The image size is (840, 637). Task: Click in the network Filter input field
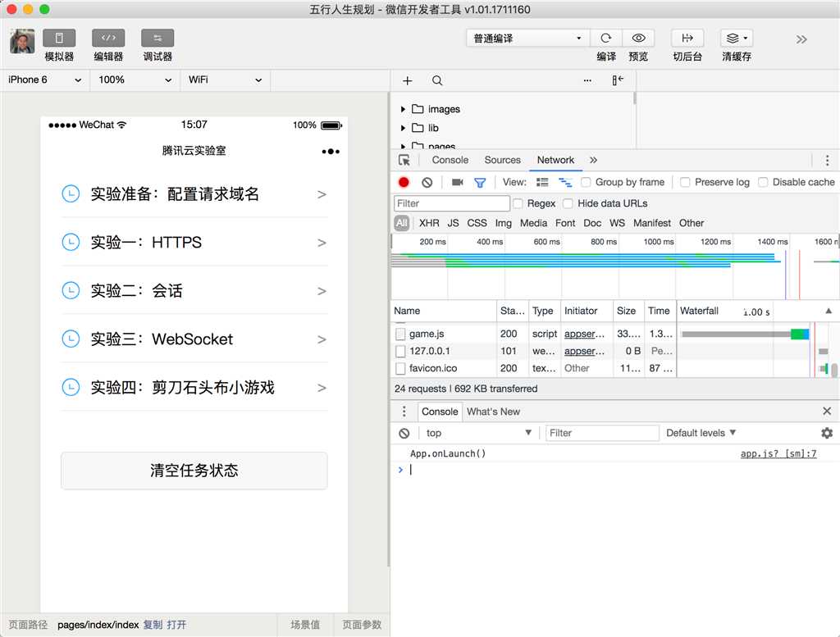point(452,203)
